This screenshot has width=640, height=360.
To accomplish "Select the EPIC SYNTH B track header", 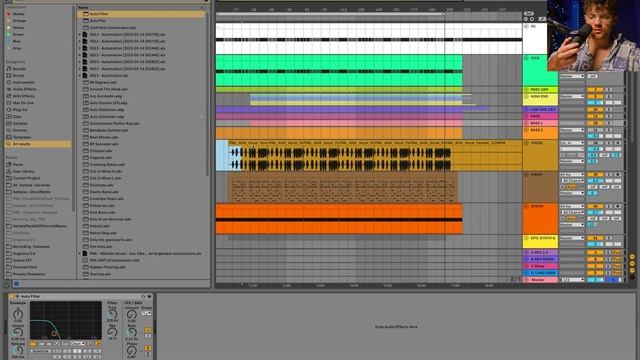I will pyautogui.click(x=540, y=241).
